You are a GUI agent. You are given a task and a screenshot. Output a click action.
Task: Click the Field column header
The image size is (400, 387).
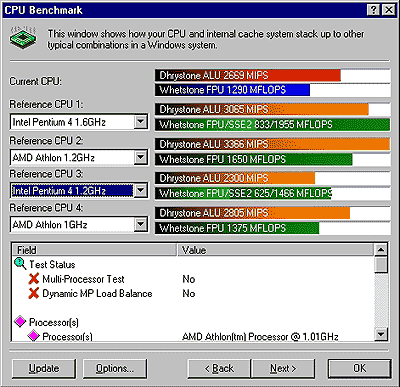tap(94, 250)
